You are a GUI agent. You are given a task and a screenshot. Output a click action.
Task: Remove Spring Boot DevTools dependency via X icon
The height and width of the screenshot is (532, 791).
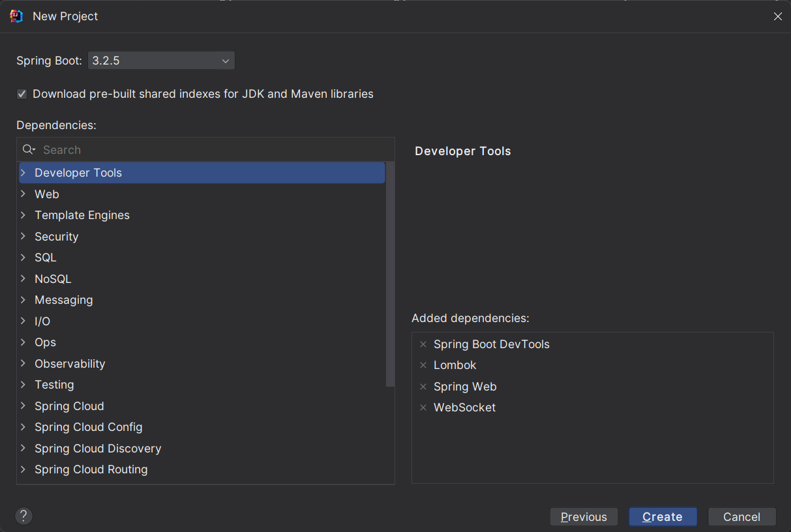pyautogui.click(x=423, y=344)
